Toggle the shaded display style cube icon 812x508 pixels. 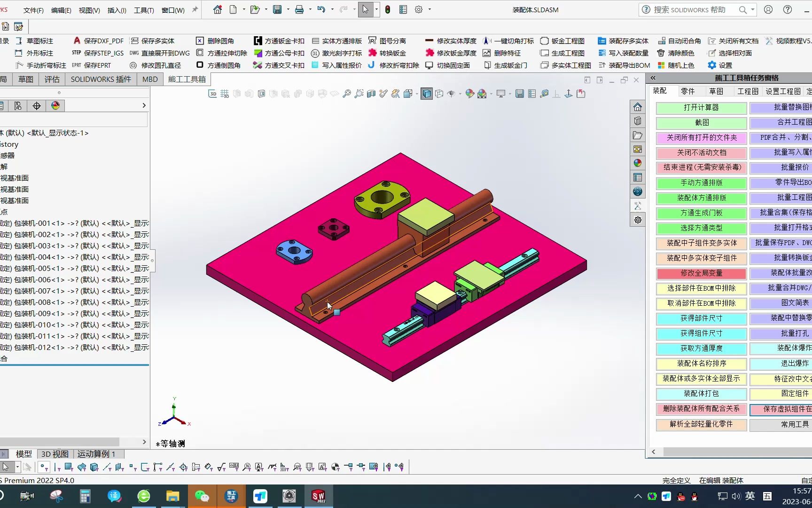(x=426, y=94)
